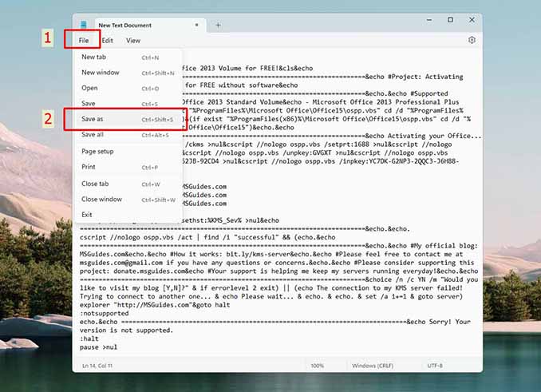Screen dimensions: 541x392
Task: Add a new tab with plus button
Action: coord(218,25)
